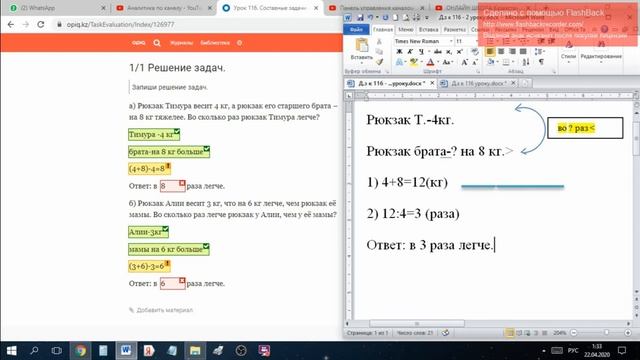Viewport: 640px width, 360px height.
Task: Open the Журналы link in the orange header
Action: [182, 43]
